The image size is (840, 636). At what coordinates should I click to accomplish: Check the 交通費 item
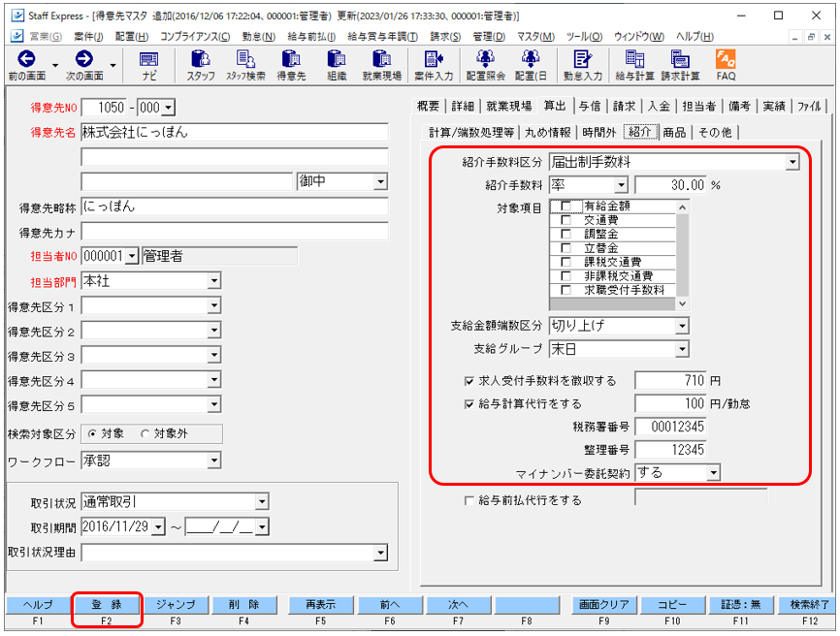pos(565,220)
